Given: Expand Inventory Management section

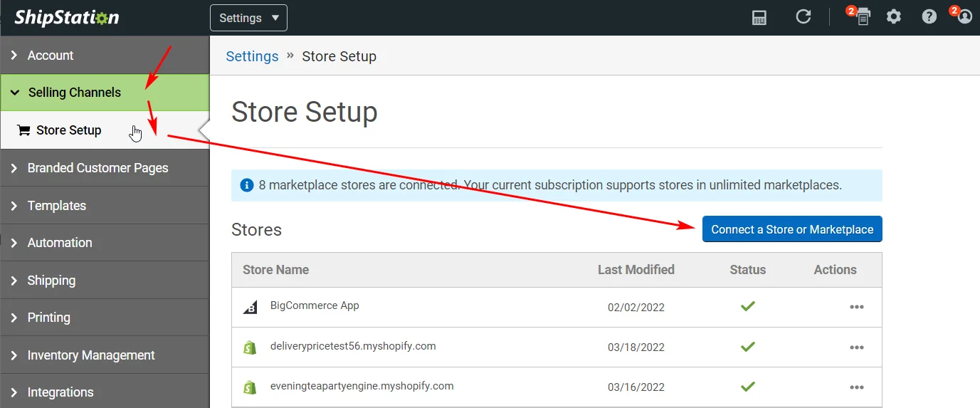Looking at the screenshot, I should pyautogui.click(x=105, y=355).
